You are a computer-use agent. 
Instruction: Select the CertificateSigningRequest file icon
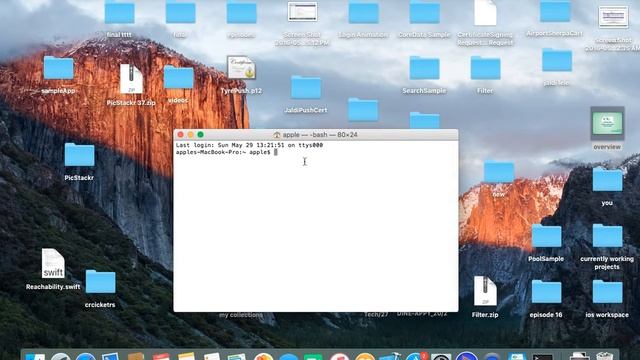click(485, 13)
